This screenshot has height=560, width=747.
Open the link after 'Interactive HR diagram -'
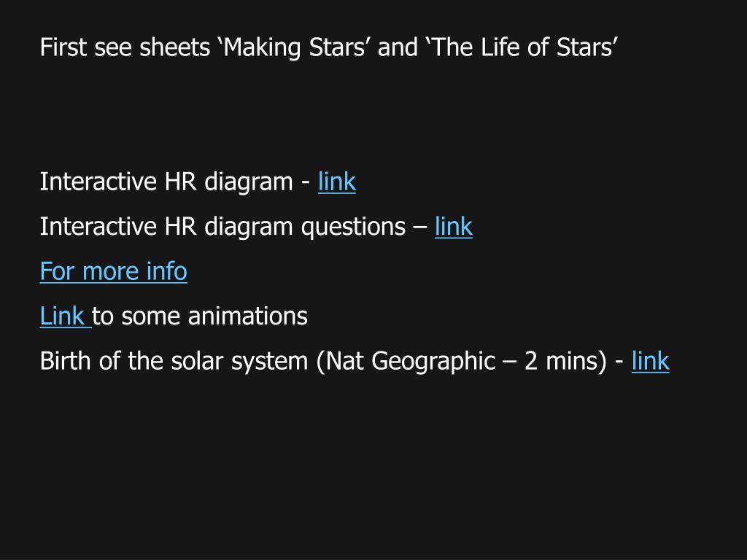[x=337, y=182]
